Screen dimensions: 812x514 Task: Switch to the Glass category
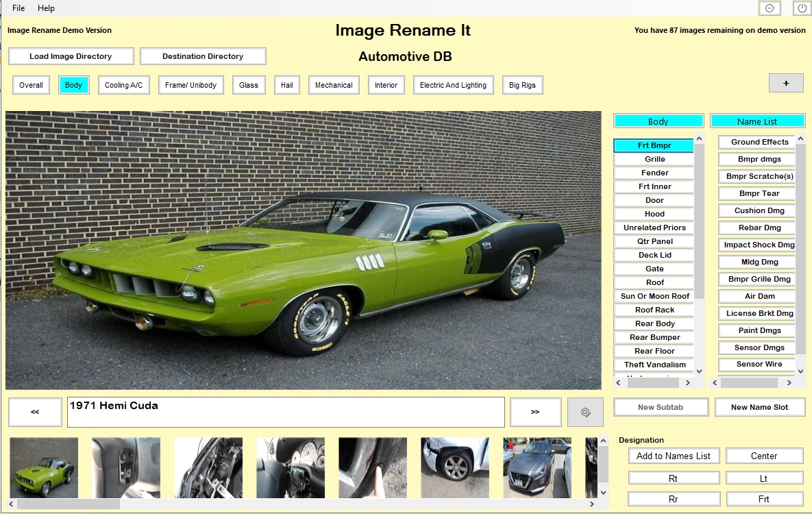[x=249, y=85]
